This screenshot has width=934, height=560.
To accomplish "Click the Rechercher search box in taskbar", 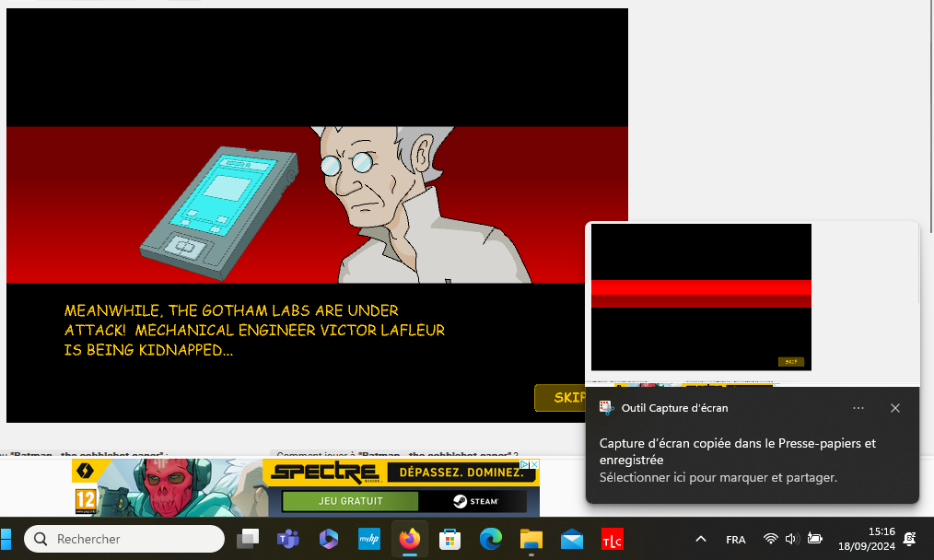I will 124,539.
